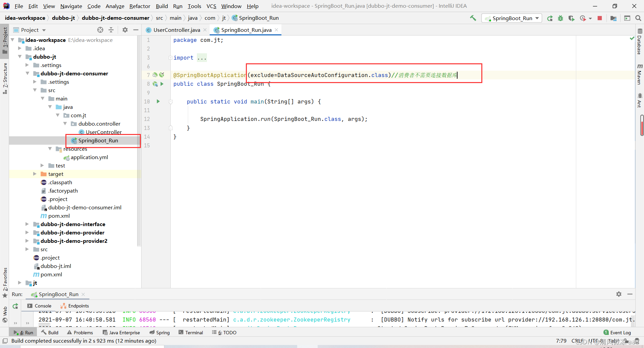Open Project panel gear settings
The width and height of the screenshot is (644, 348).
point(125,30)
